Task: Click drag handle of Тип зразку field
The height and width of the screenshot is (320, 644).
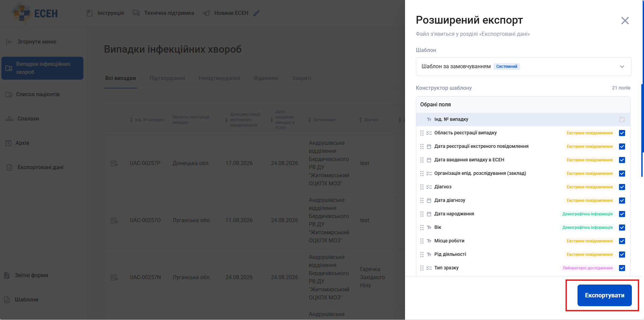Action: click(x=422, y=268)
